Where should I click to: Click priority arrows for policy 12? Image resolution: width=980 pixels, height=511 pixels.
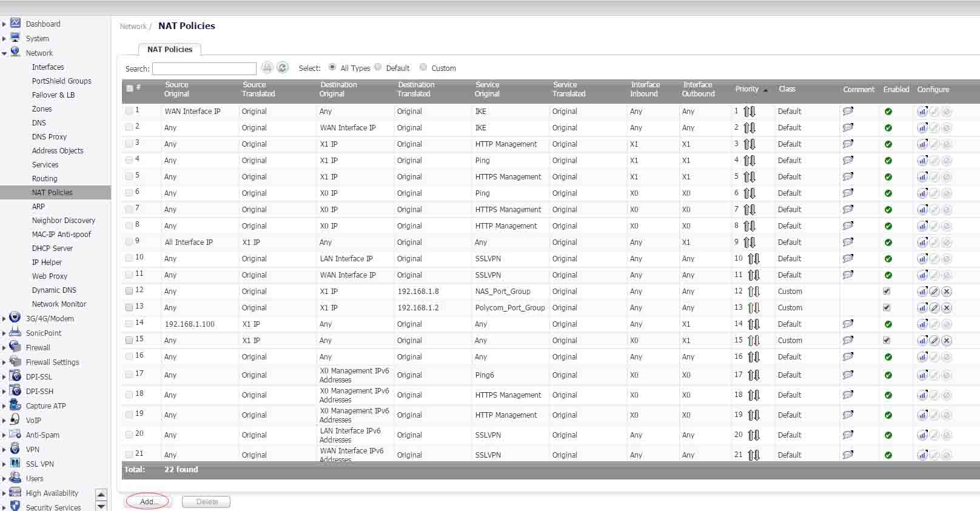(754, 292)
